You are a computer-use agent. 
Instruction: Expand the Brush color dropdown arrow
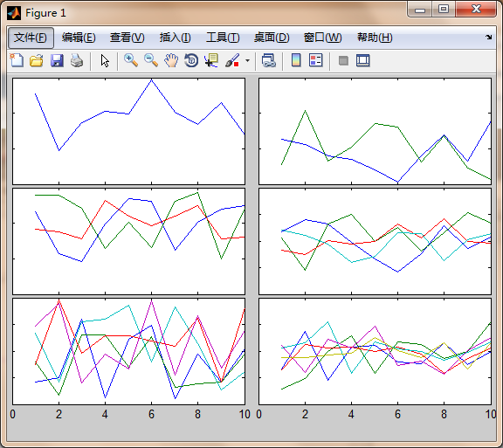click(x=247, y=60)
